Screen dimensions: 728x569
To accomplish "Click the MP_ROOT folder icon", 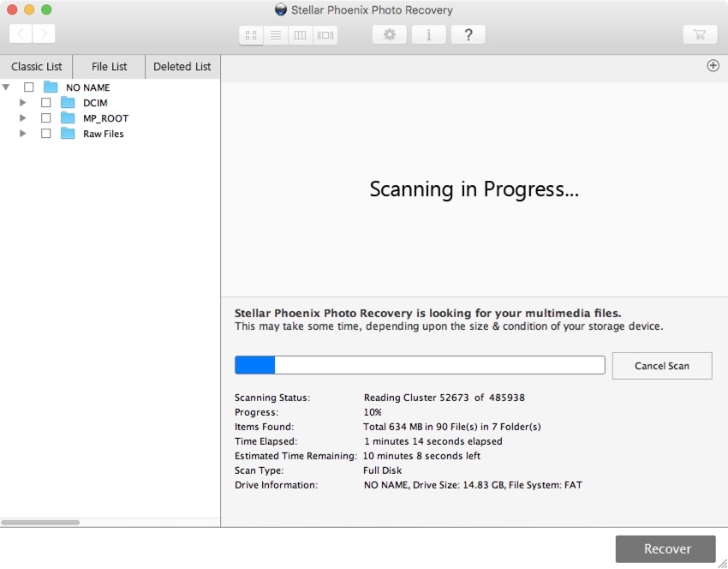I will point(68,118).
